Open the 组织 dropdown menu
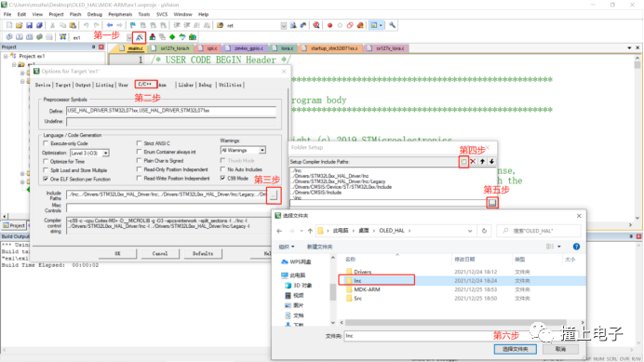The height and width of the screenshot is (362, 644). [x=287, y=247]
